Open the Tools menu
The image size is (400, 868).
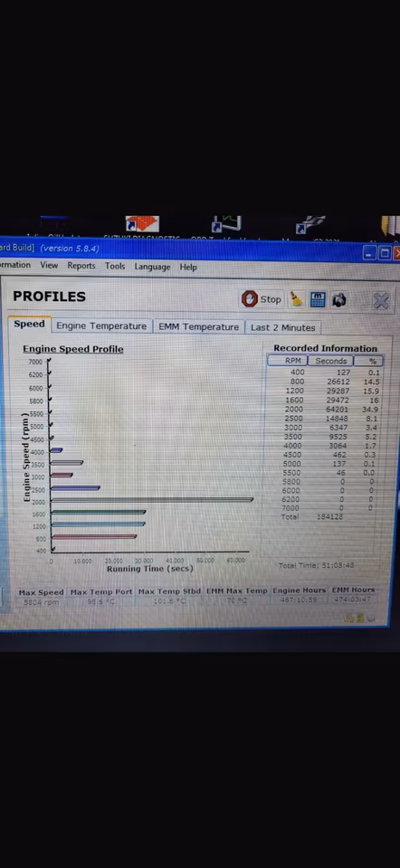115,266
